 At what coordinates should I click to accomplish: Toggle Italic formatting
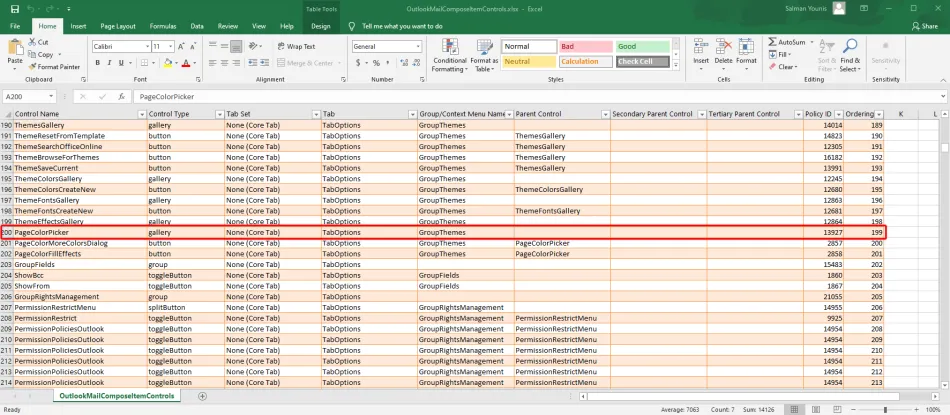pyautogui.click(x=111, y=63)
